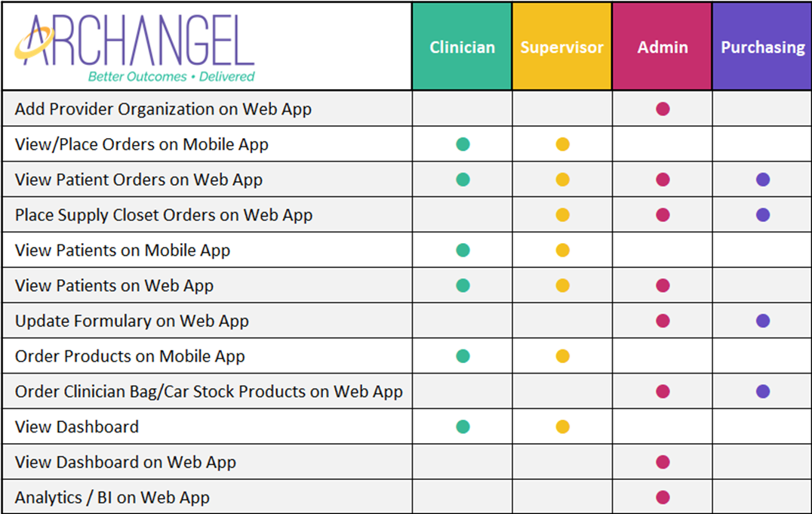Click Clinician dot for View Patients on Mobile
The width and height of the screenshot is (812, 514).
point(463,251)
